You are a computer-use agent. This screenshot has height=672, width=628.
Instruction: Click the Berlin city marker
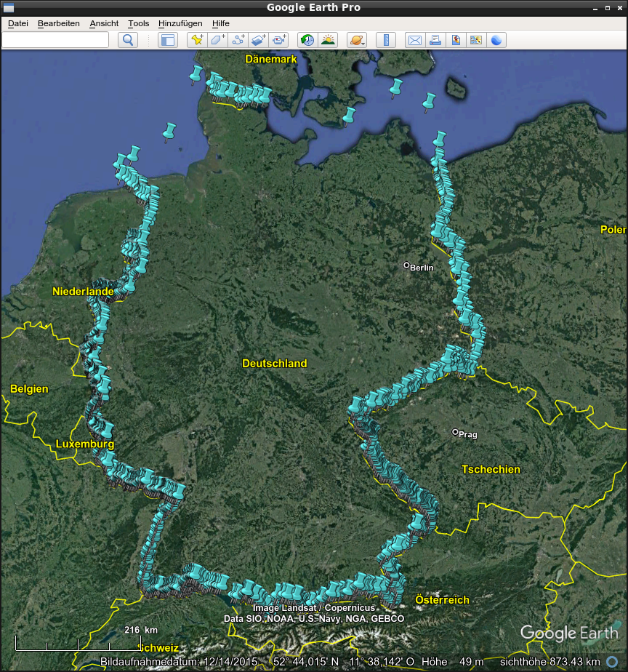406,265
